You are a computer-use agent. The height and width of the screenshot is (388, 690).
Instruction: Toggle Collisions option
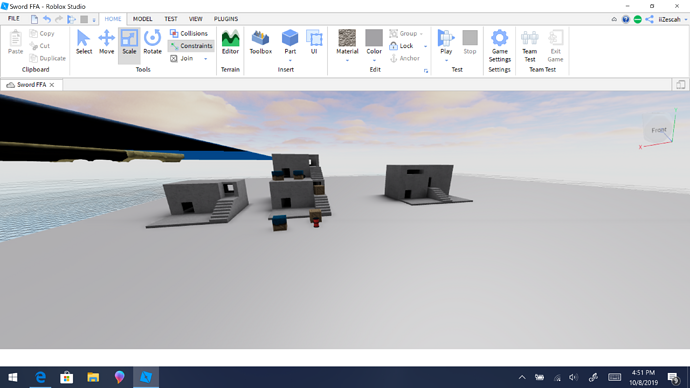pyautogui.click(x=189, y=33)
